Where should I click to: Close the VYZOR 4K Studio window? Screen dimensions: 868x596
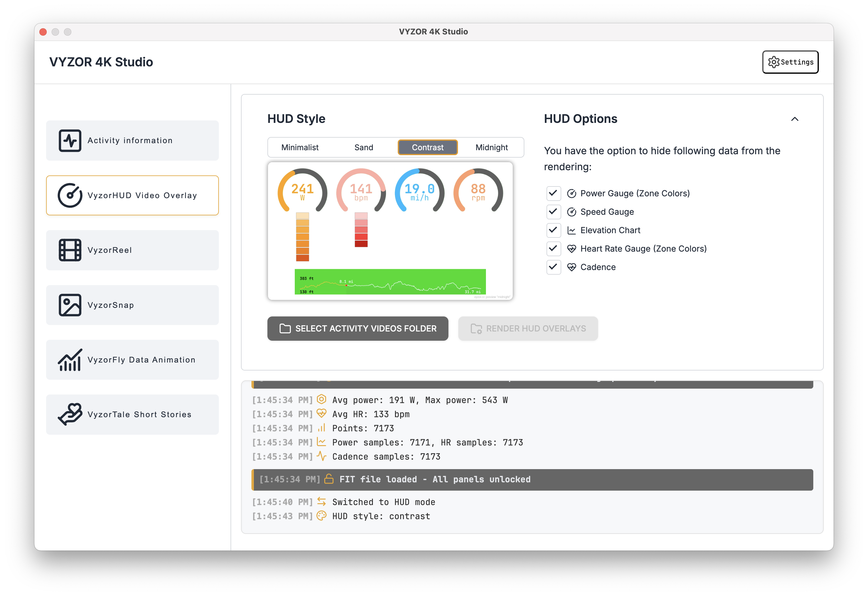[x=43, y=32]
